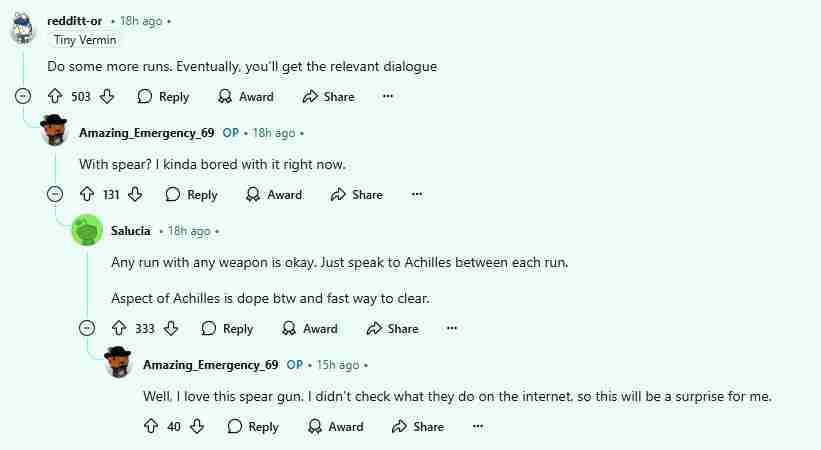This screenshot has width=821, height=450.
Task: Upvote Salucia's comment with 333 points
Action: pos(119,328)
